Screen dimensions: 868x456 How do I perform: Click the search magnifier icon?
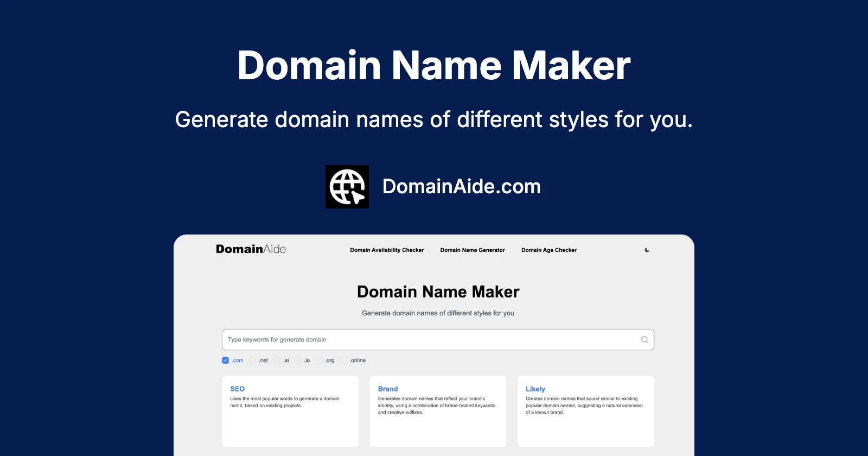(644, 340)
